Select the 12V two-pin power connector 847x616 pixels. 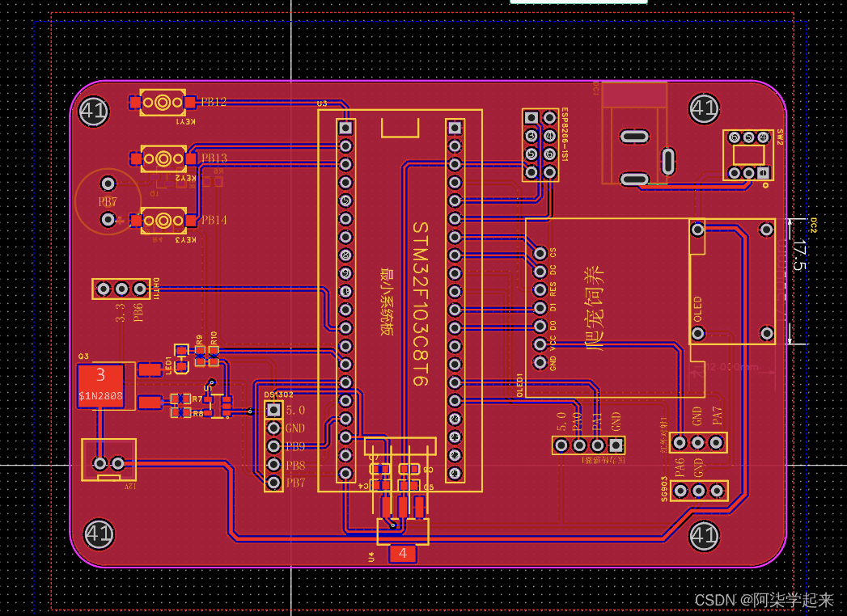coord(108,460)
